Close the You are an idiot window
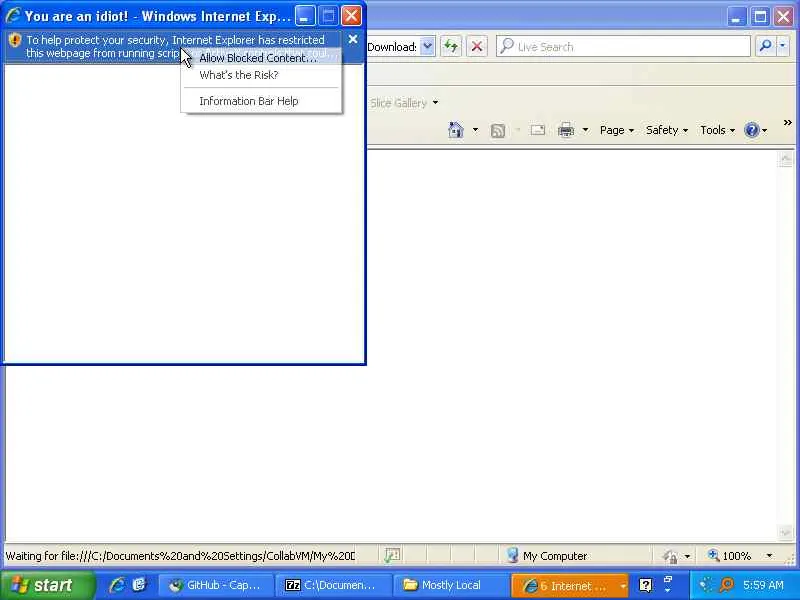 point(352,16)
